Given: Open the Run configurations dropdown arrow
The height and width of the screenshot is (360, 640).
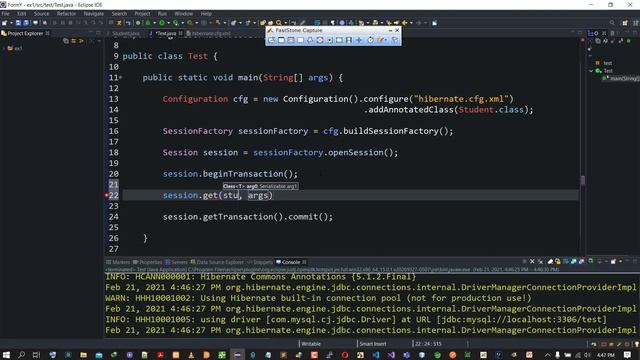Looking at the screenshot, I should click(x=169, y=23).
